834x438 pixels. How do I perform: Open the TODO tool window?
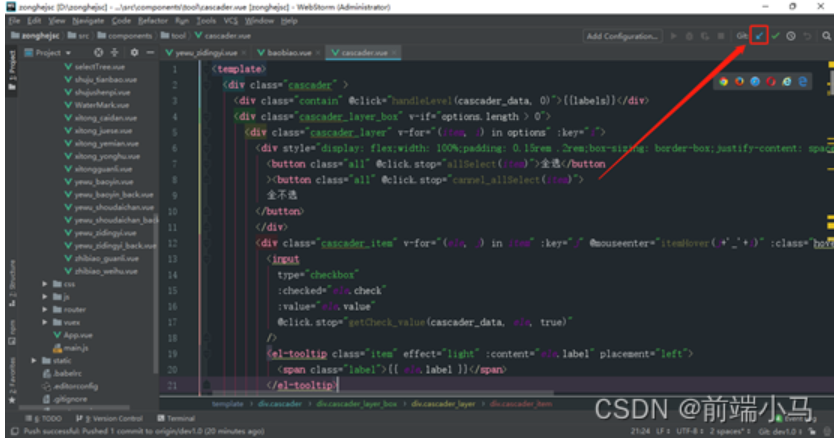pos(44,418)
